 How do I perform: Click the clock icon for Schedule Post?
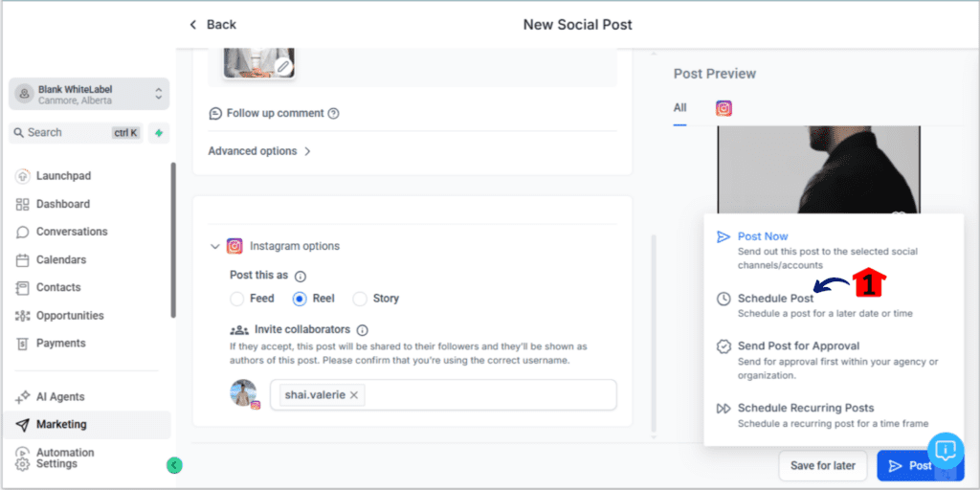pos(724,299)
